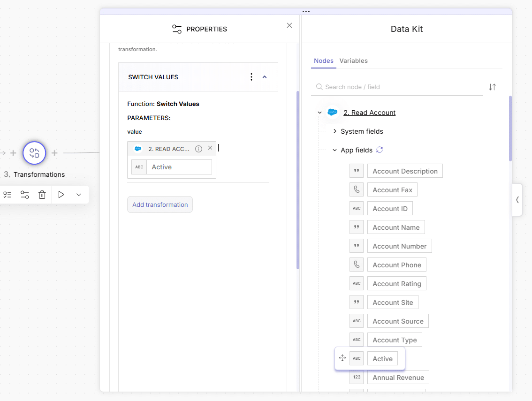Click the phone icon beside Account Phone
Screen dimensions: 532x401
(x=357, y=265)
